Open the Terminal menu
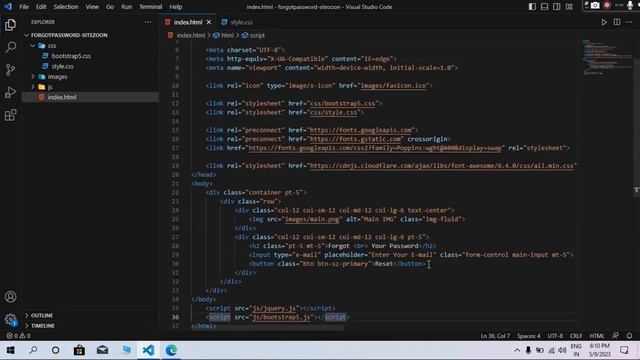Viewport: 640px width, 360px height. pyautogui.click(x=151, y=7)
